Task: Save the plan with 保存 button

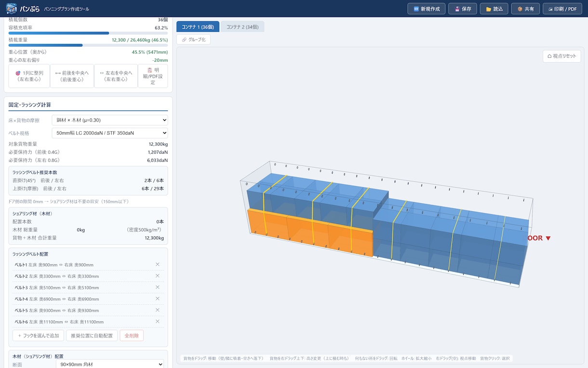Action: pyautogui.click(x=463, y=9)
